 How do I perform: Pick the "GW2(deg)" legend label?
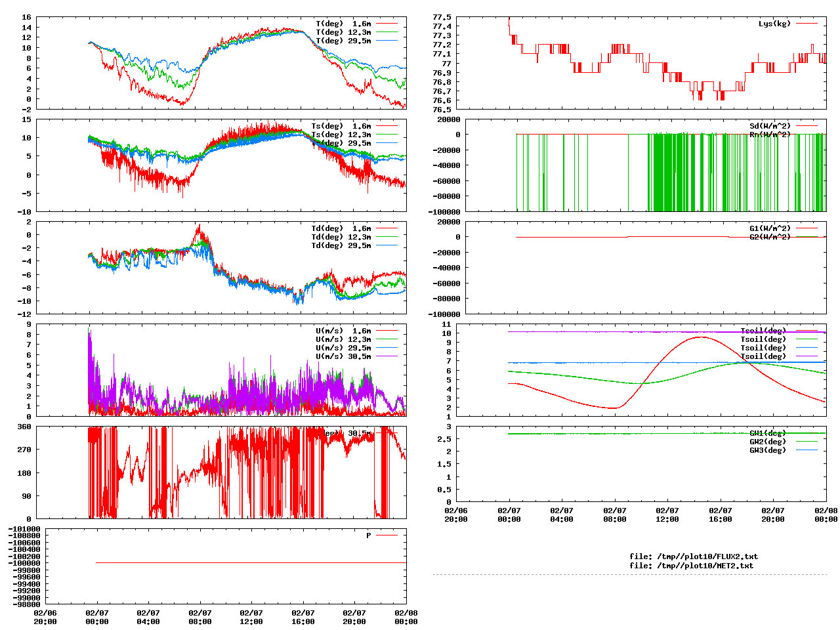768,442
